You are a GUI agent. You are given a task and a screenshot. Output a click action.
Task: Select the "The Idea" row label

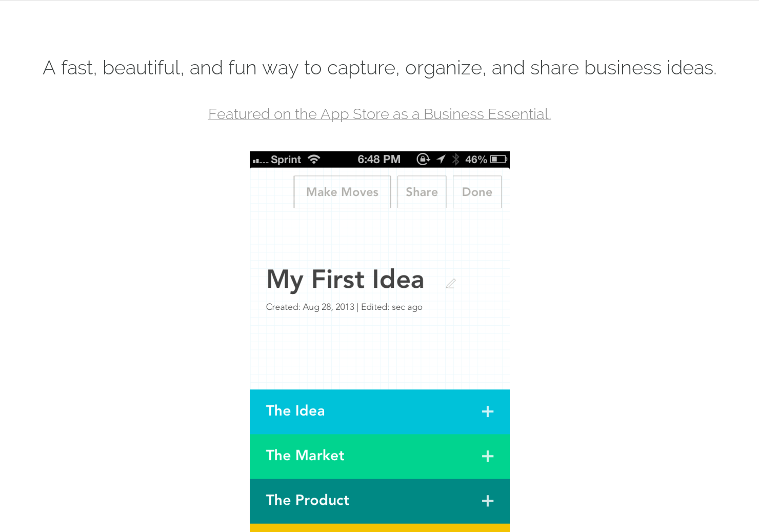tap(295, 411)
